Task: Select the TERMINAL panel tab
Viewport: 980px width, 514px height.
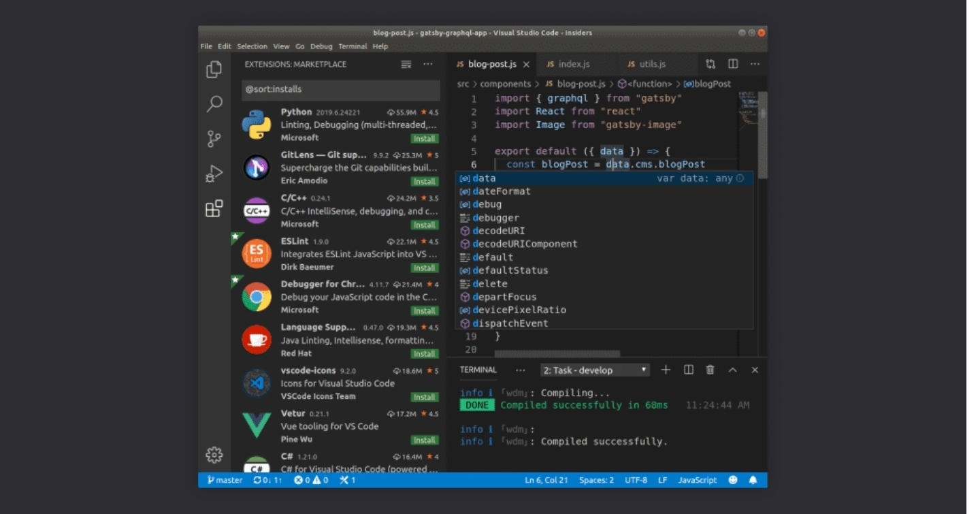Action: click(x=478, y=370)
